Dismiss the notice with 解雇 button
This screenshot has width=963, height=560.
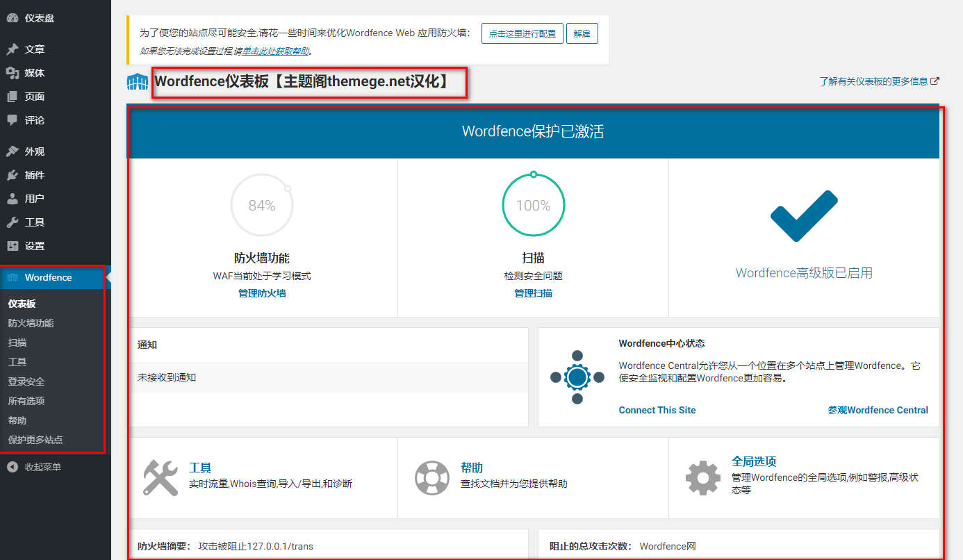pos(582,33)
